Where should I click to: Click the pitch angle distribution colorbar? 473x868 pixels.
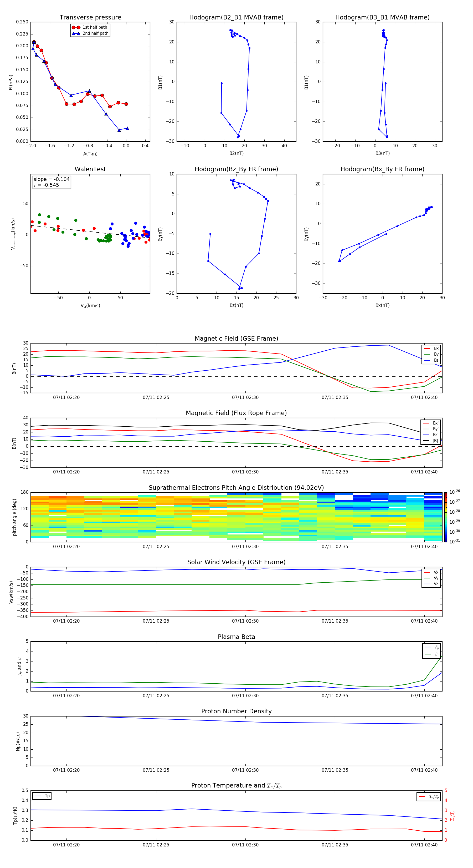click(445, 517)
